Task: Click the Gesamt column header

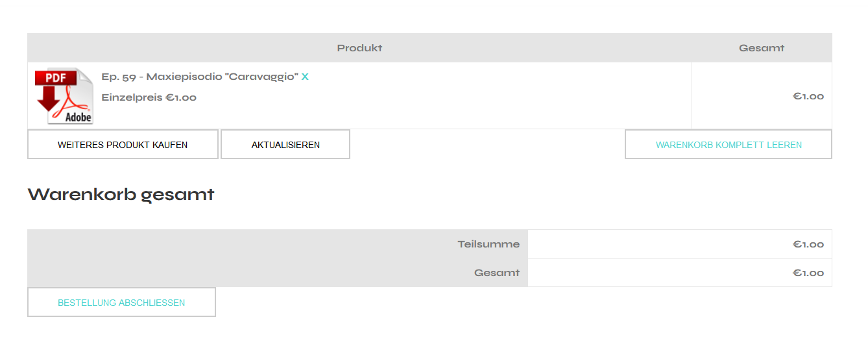Action: (762, 48)
